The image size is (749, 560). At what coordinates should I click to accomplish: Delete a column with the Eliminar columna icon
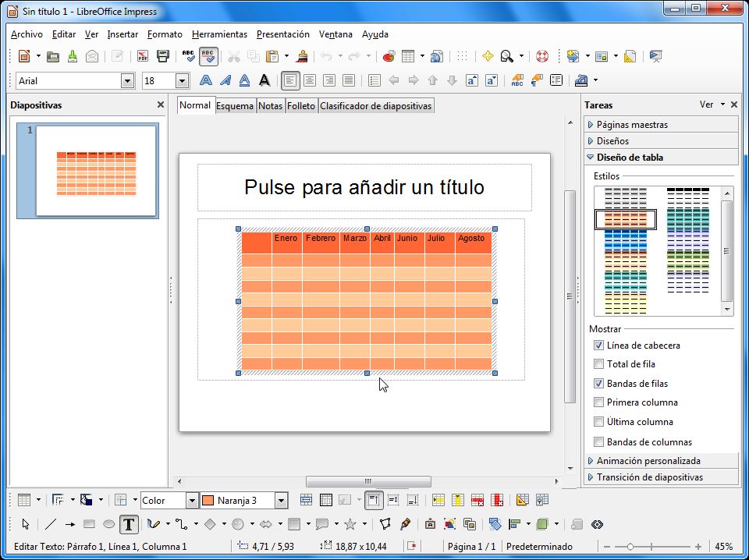click(495, 499)
